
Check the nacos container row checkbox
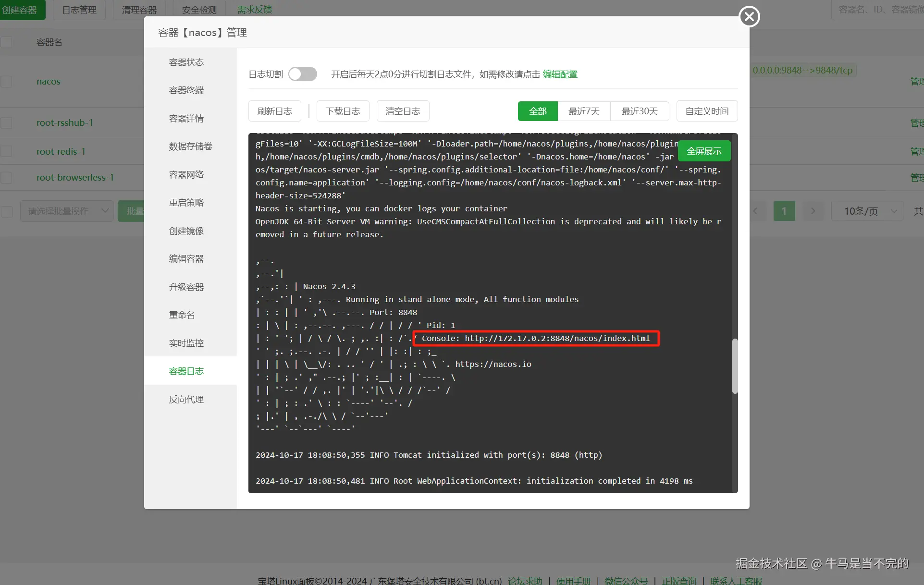[6, 81]
